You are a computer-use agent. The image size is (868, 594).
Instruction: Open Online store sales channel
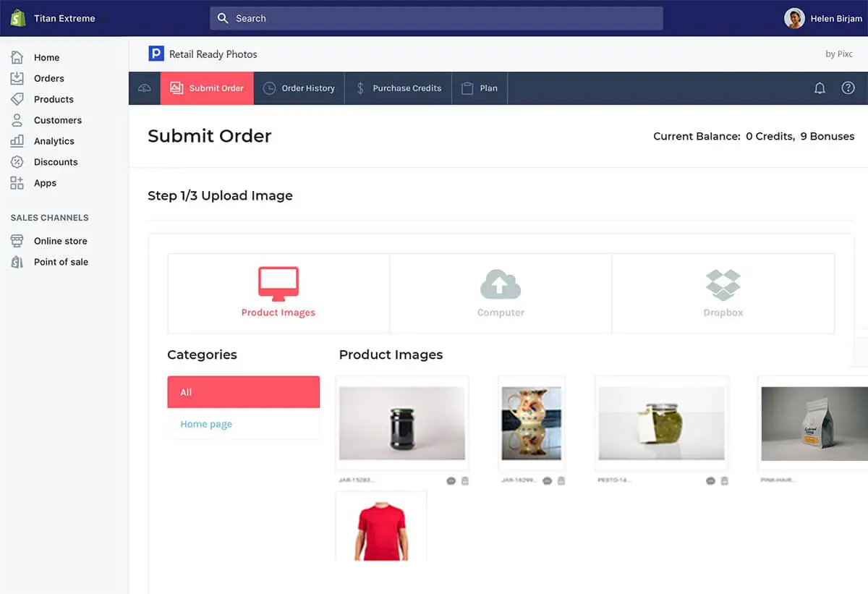click(60, 241)
